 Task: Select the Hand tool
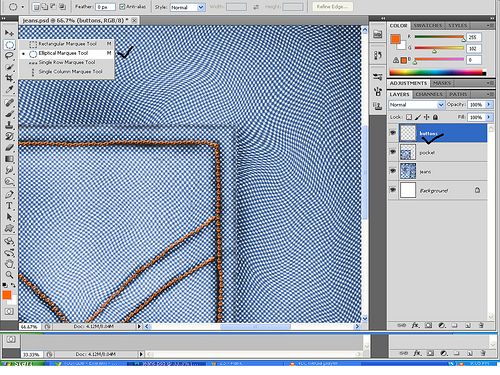tap(9, 264)
